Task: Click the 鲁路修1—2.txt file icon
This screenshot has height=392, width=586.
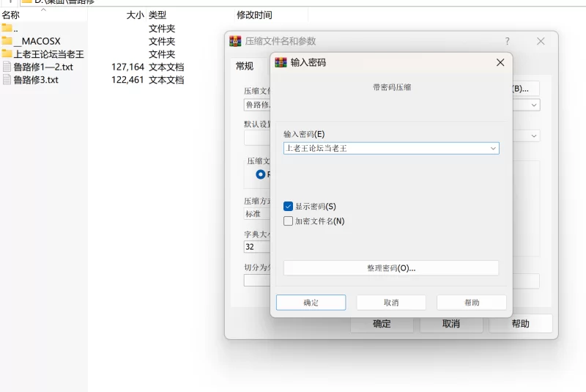Action: coord(7,67)
